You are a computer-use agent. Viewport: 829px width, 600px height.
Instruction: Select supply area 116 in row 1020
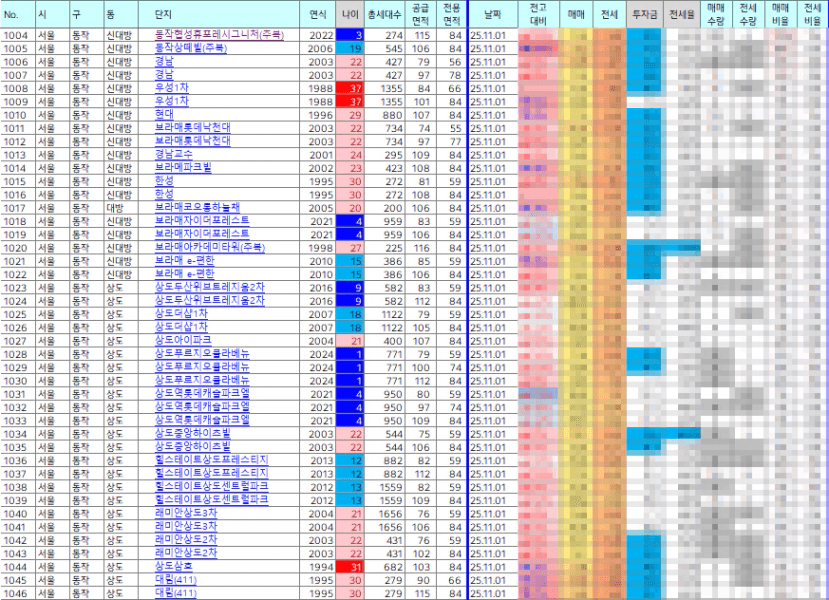click(x=420, y=247)
